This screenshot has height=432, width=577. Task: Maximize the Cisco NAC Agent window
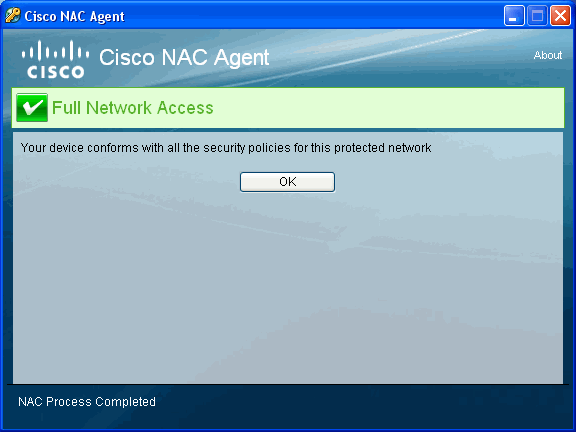537,16
